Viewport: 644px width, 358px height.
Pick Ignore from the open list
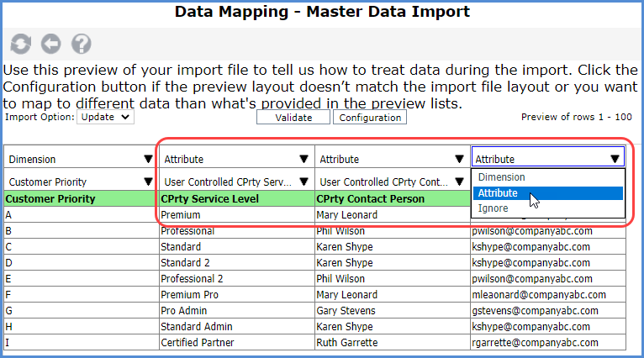pyautogui.click(x=493, y=208)
